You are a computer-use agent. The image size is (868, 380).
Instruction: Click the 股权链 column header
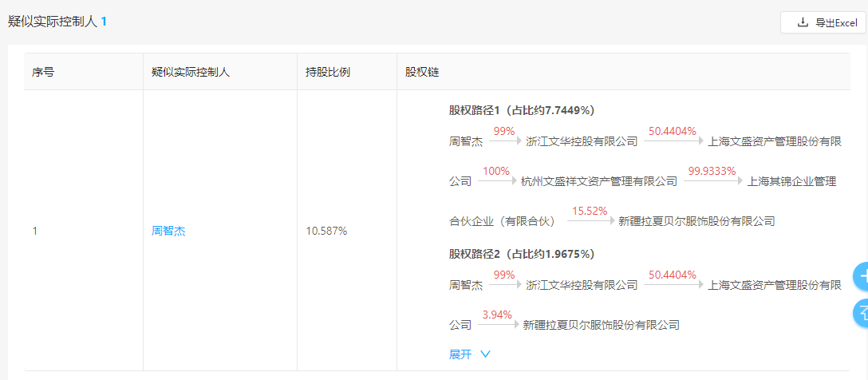coord(422,72)
